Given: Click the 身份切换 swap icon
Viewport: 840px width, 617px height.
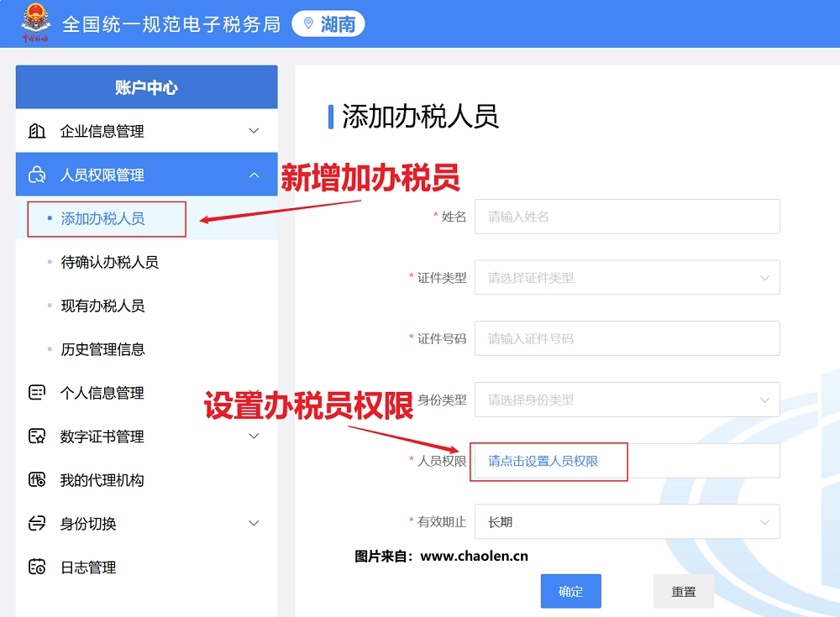Looking at the screenshot, I should [36, 523].
